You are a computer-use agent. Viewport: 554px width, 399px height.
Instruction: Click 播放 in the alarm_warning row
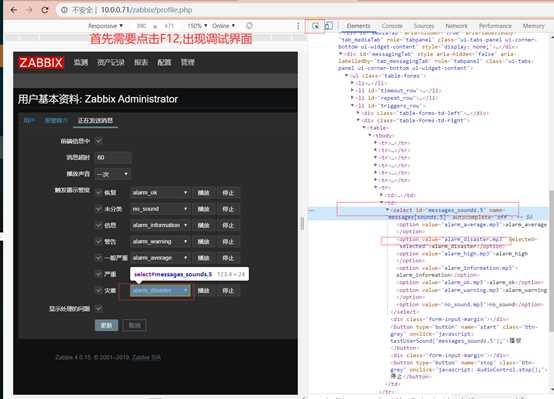pos(204,242)
